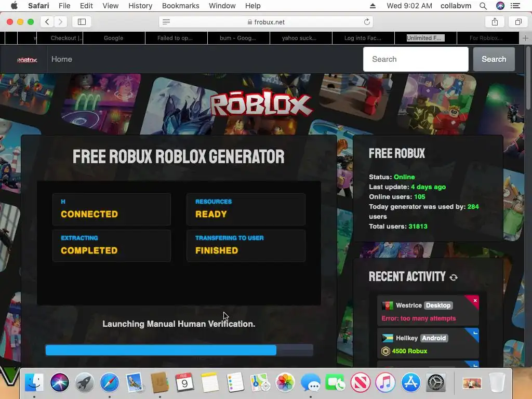Open Notes from the dock

[210, 382]
